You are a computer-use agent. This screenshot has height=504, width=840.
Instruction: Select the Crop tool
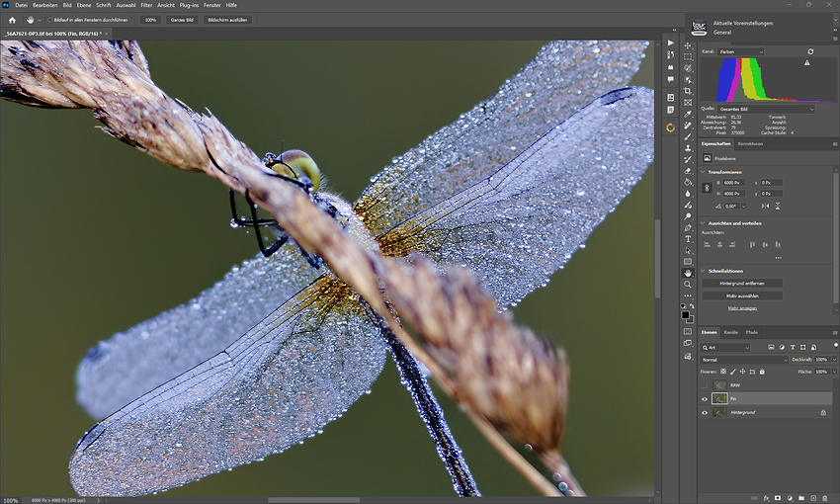click(688, 91)
